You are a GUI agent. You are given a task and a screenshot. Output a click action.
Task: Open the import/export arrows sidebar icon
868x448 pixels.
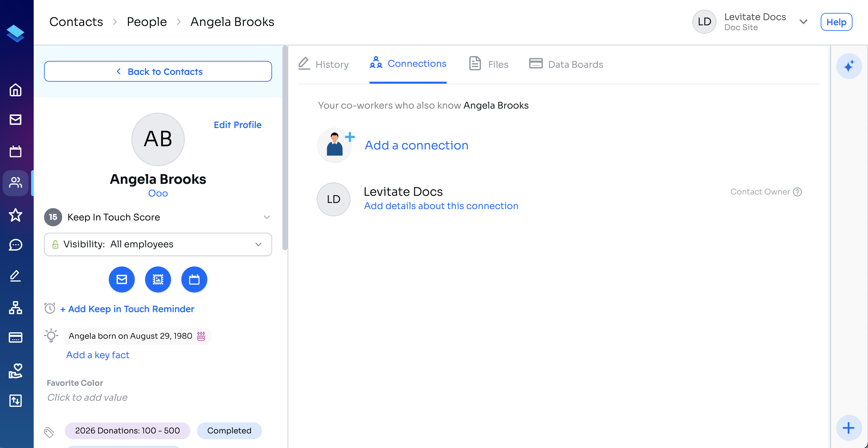coord(16,401)
